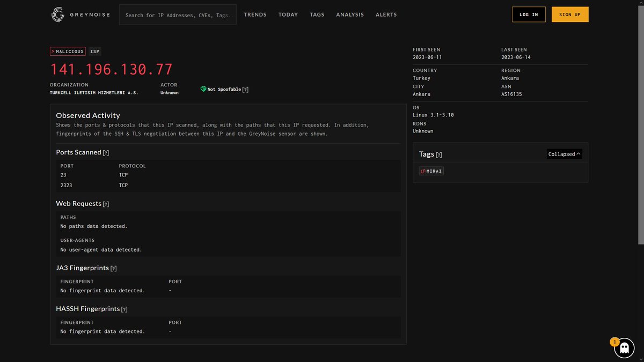This screenshot has width=644, height=362.
Task: Select organization TURKCELL ILETISIM HIZMETLERI A.S.
Action: tap(94, 93)
